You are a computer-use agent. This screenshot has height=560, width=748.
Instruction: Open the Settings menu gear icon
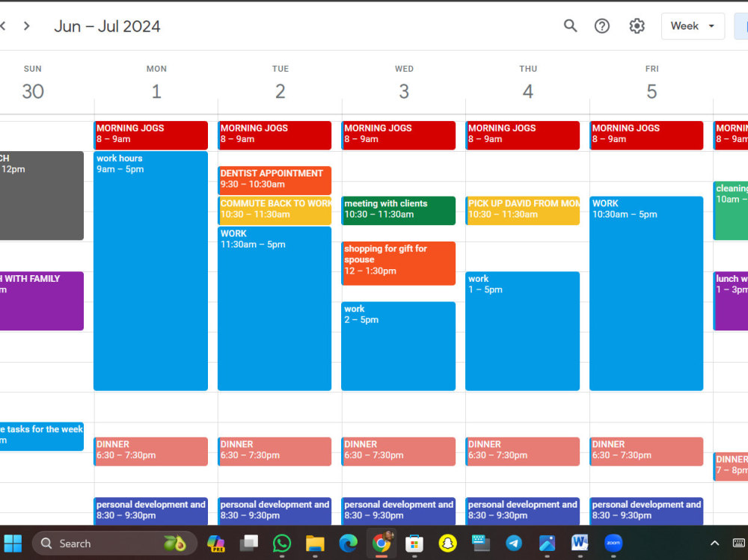637,25
